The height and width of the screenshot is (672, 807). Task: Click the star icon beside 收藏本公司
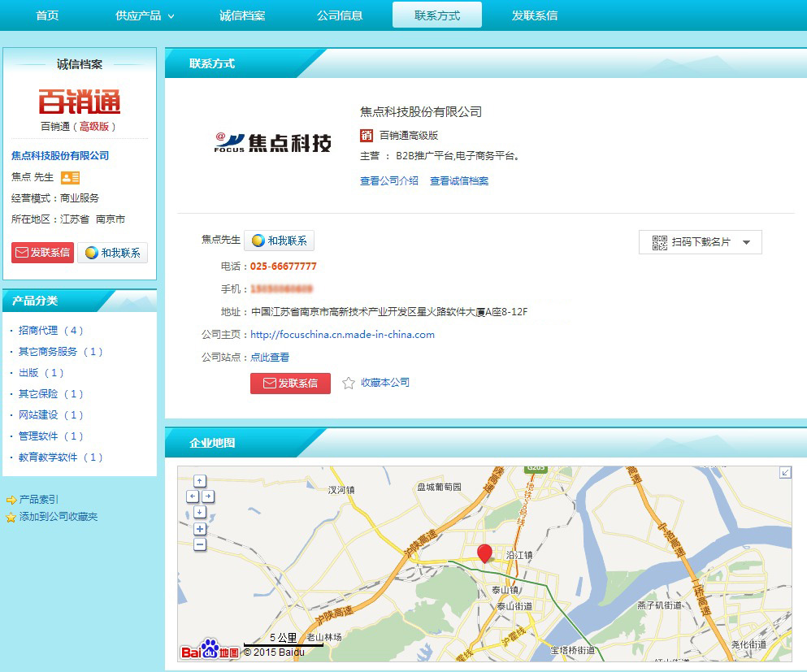(349, 383)
